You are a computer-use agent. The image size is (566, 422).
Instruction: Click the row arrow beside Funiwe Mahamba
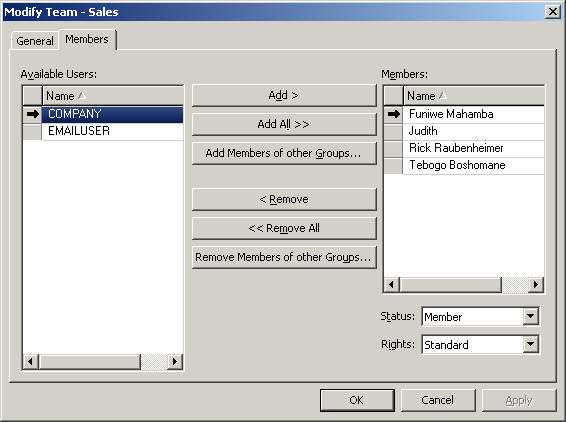(394, 114)
